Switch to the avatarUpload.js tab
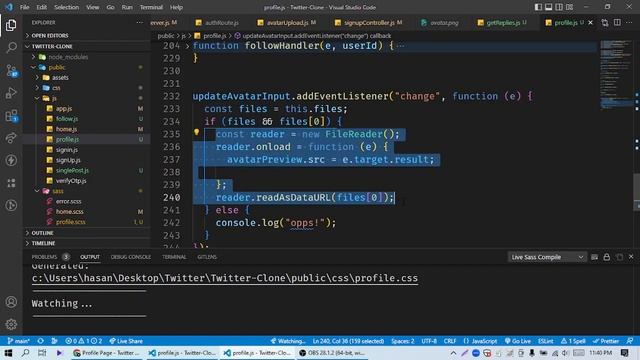Viewport: 640px width, 360px height. [288, 22]
